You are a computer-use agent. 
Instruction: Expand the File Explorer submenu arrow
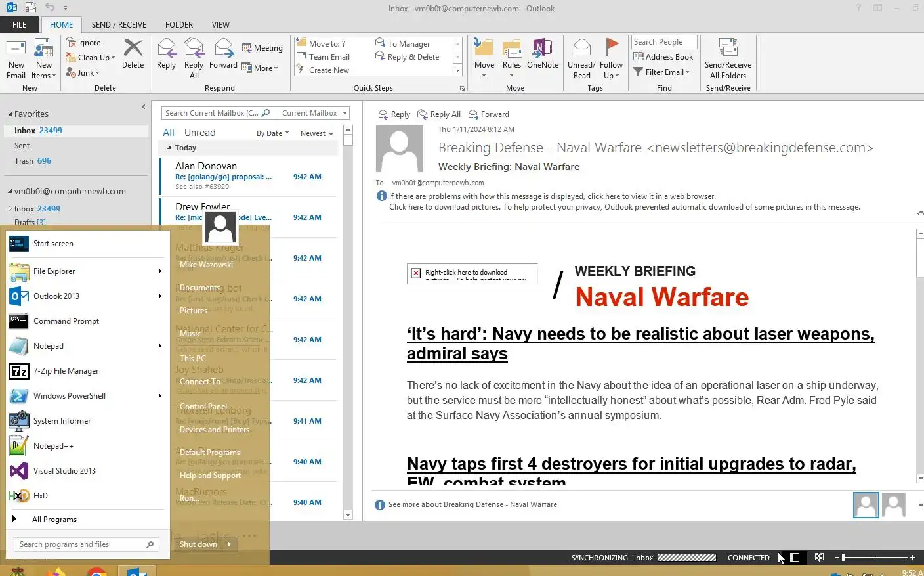pyautogui.click(x=159, y=271)
